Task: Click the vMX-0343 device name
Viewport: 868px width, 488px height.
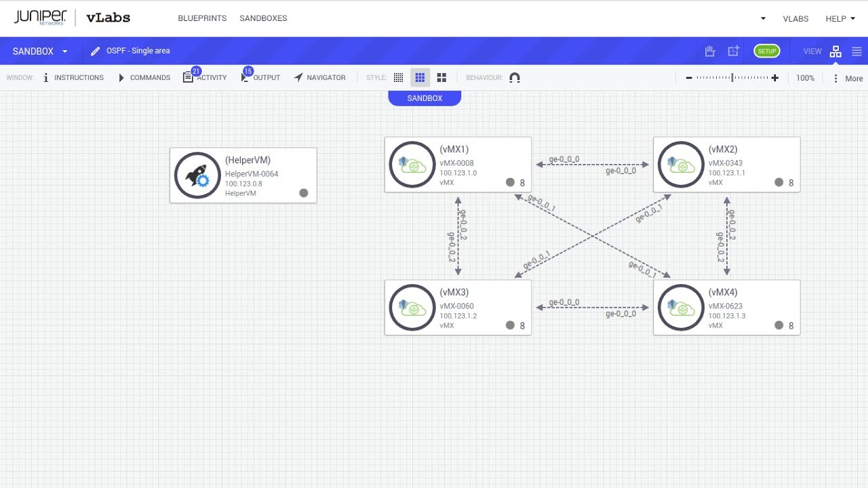Action: click(x=726, y=163)
